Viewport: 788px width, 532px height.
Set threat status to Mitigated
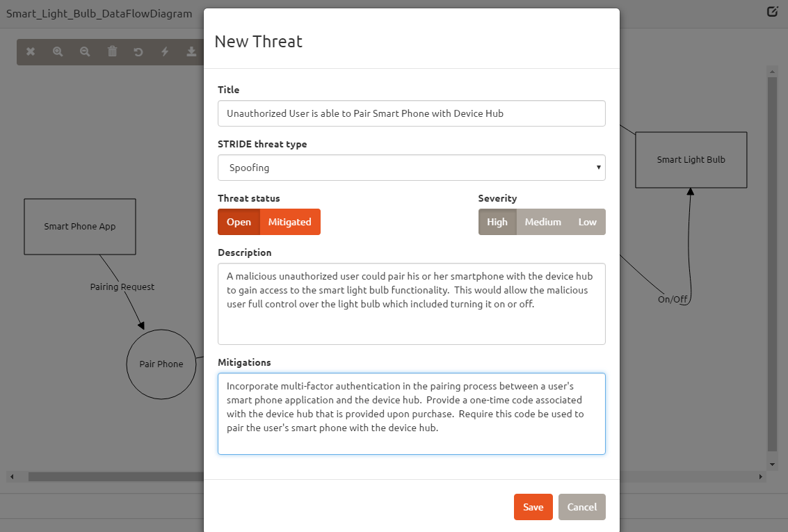click(x=289, y=222)
